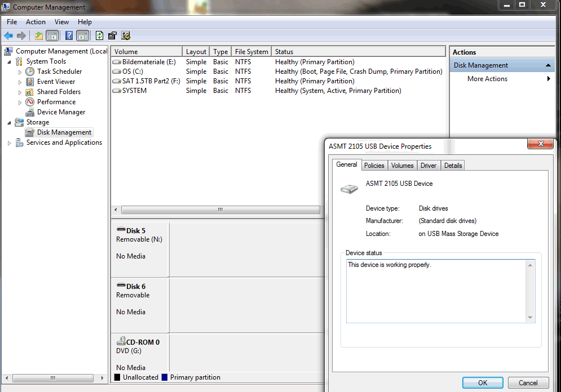Click Cancel in the Properties dialog

tap(528, 383)
